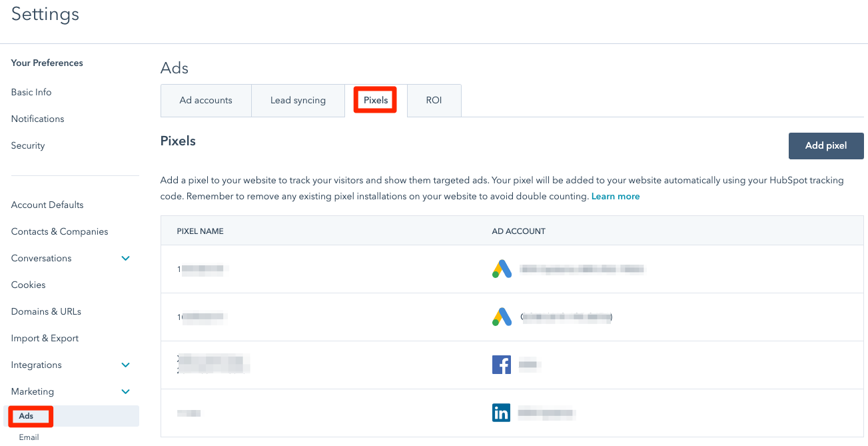Collapse the Marketing settings section
The image size is (868, 446).
(125, 392)
